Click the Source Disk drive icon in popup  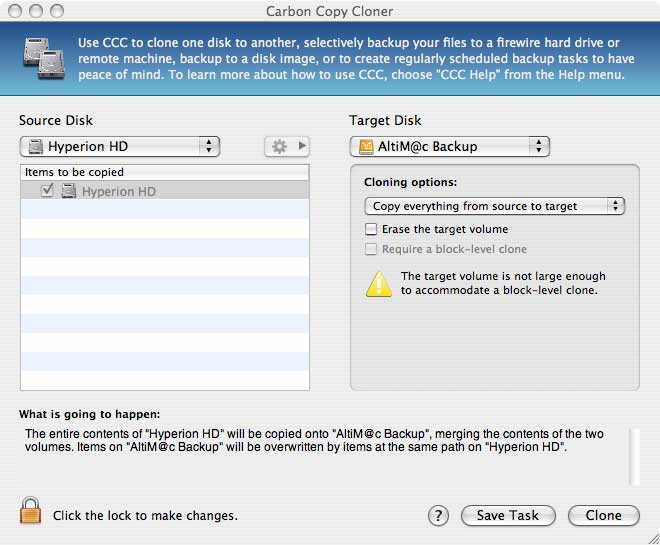point(36,146)
